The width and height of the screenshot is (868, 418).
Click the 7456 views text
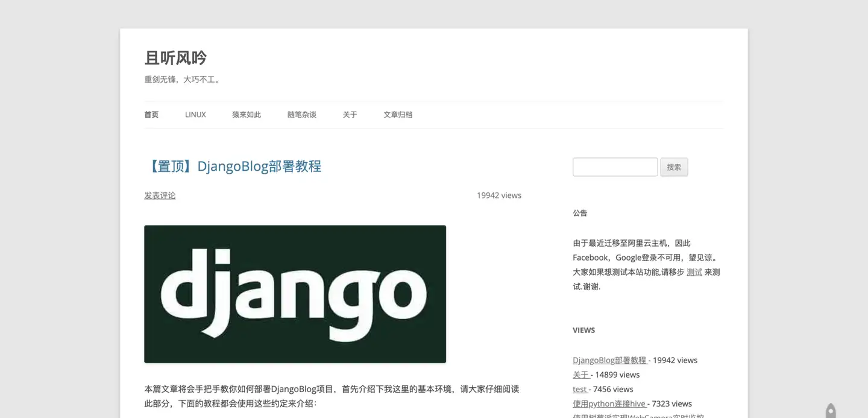pyautogui.click(x=613, y=389)
